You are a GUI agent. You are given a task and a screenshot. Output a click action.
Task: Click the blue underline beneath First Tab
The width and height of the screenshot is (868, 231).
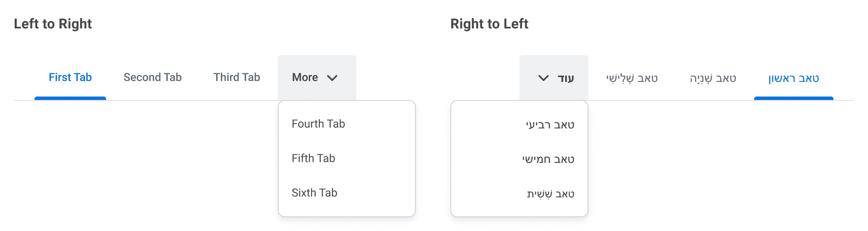point(70,98)
